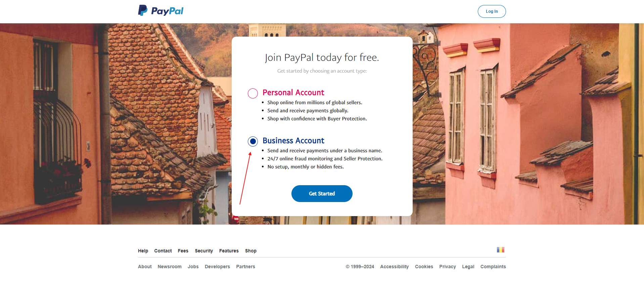Visit the Developers link
Screen dimensions: 644x283
217,267
